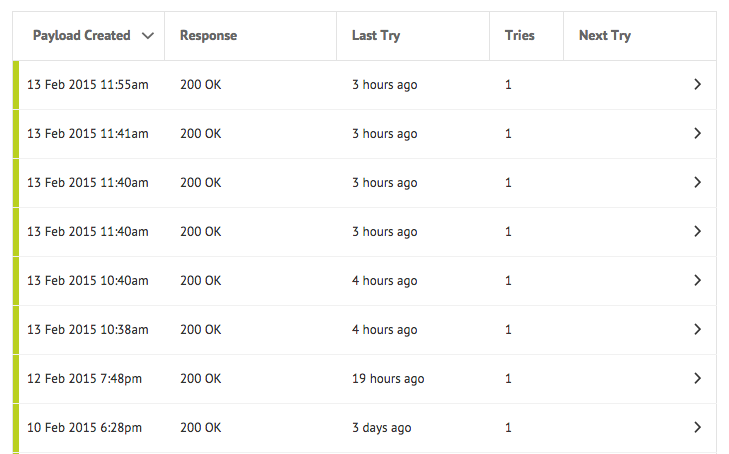Expand chevron on 10:38am payload row
This screenshot has height=454, width=729.
(697, 329)
